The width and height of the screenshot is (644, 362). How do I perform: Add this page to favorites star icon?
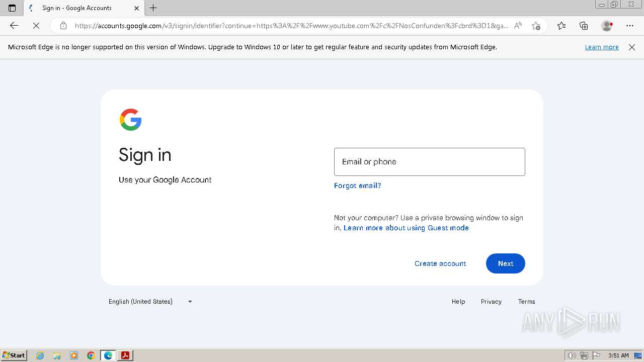pyautogui.click(x=536, y=26)
